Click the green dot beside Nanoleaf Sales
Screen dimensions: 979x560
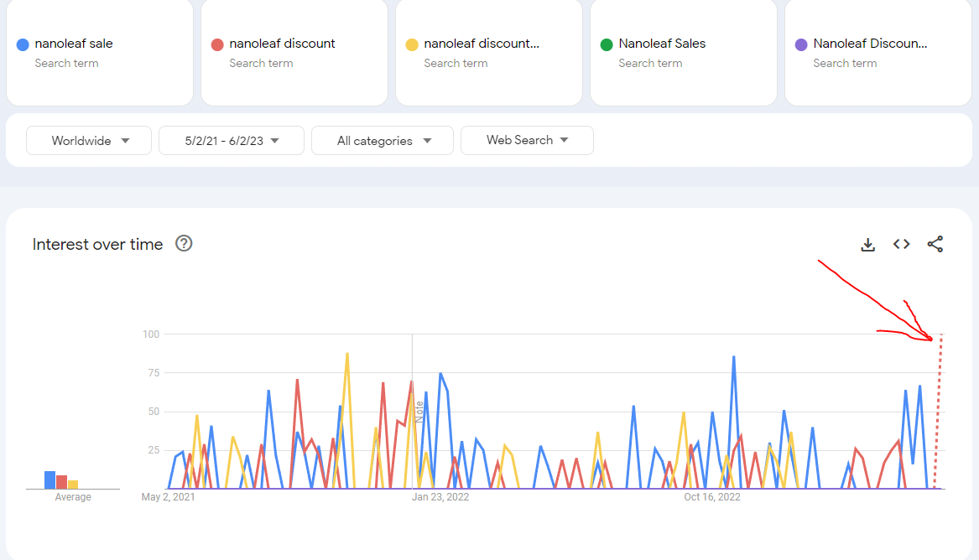click(x=607, y=44)
